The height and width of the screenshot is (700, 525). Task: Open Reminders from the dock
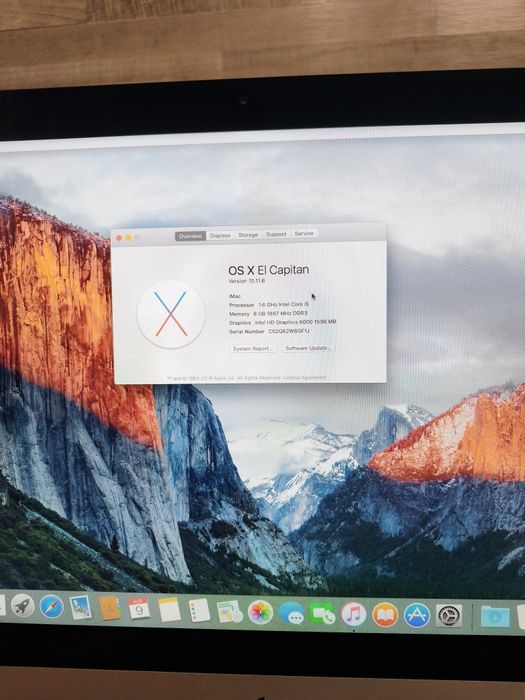pyautogui.click(x=199, y=610)
